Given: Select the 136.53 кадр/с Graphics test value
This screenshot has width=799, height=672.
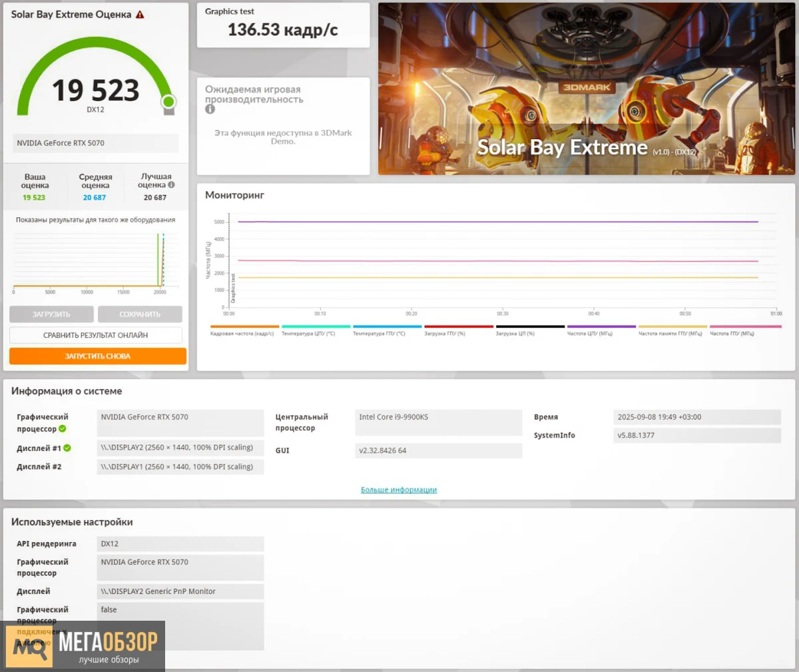Looking at the screenshot, I should (283, 30).
